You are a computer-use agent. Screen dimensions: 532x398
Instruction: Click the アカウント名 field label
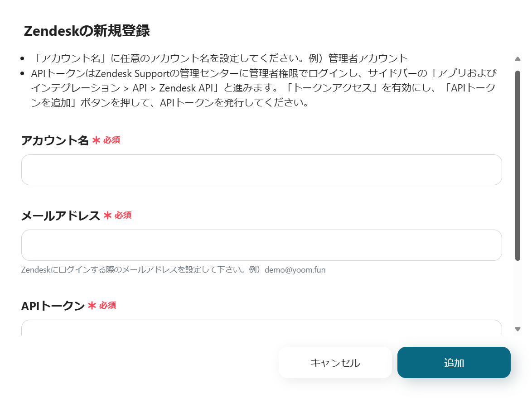click(x=55, y=140)
